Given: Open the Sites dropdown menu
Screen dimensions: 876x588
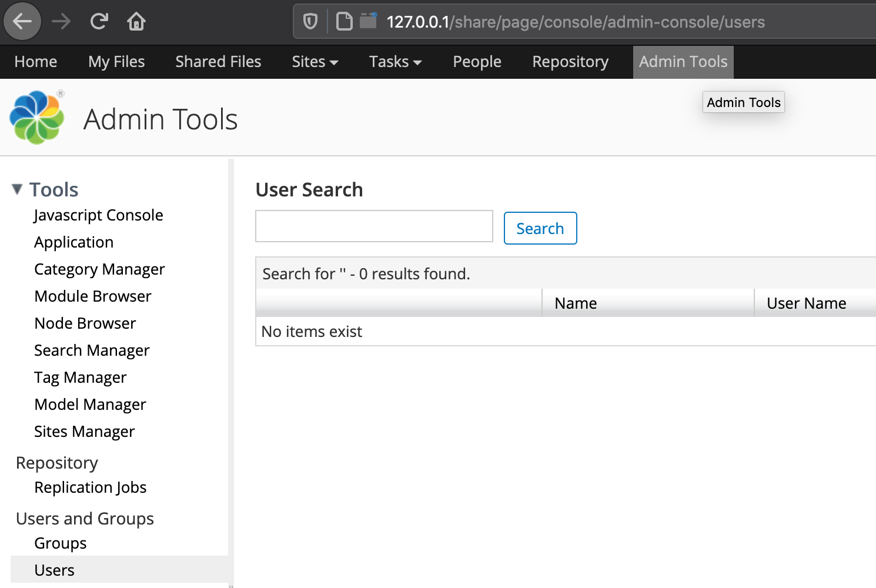Looking at the screenshot, I should (x=315, y=62).
